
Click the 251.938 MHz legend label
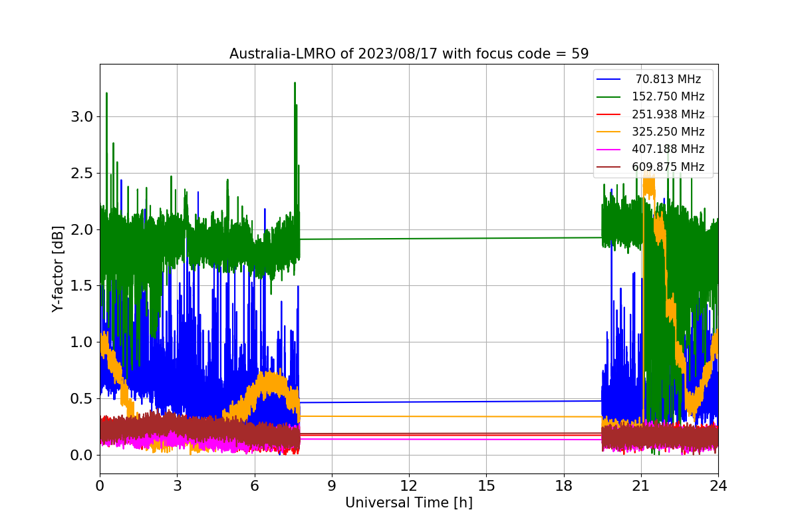(x=668, y=114)
